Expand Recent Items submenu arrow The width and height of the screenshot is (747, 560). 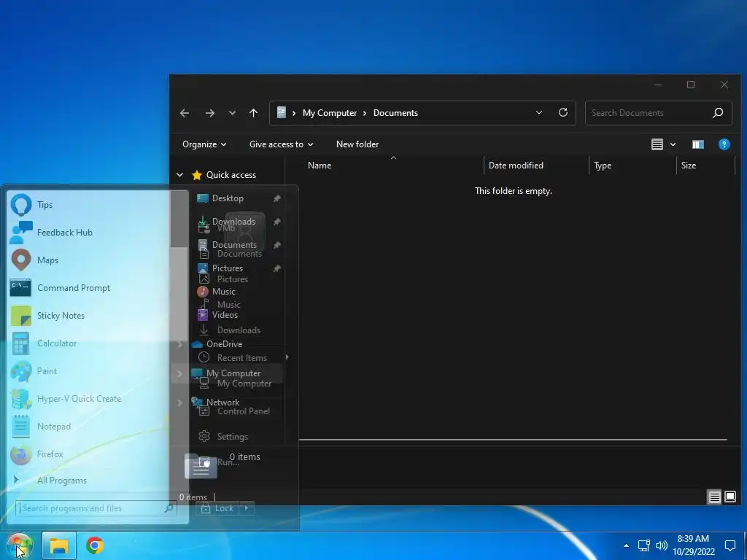point(287,357)
